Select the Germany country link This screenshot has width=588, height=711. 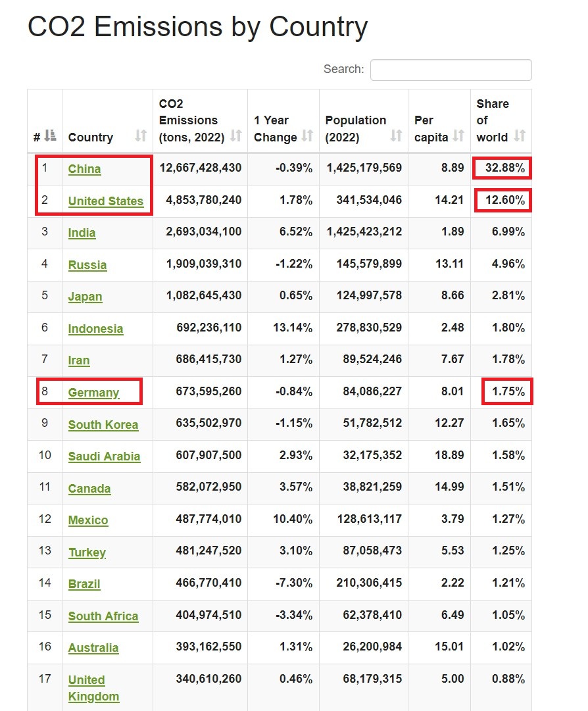point(94,393)
